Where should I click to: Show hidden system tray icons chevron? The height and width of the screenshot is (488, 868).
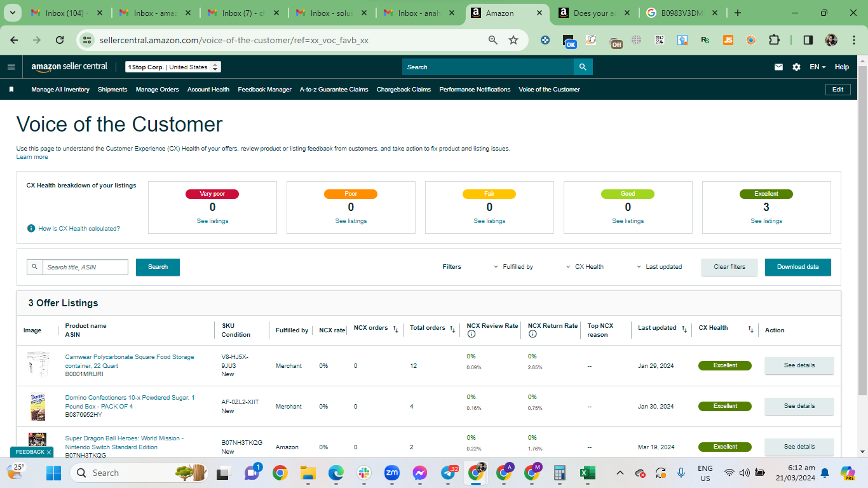click(620, 473)
